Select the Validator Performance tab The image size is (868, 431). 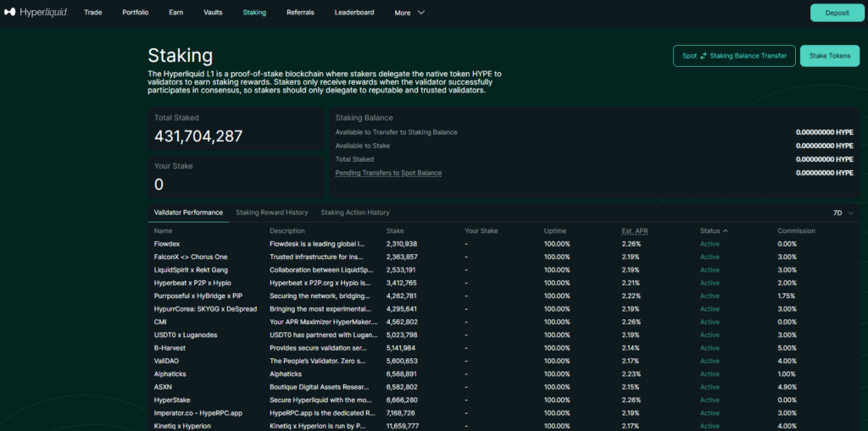tap(188, 213)
